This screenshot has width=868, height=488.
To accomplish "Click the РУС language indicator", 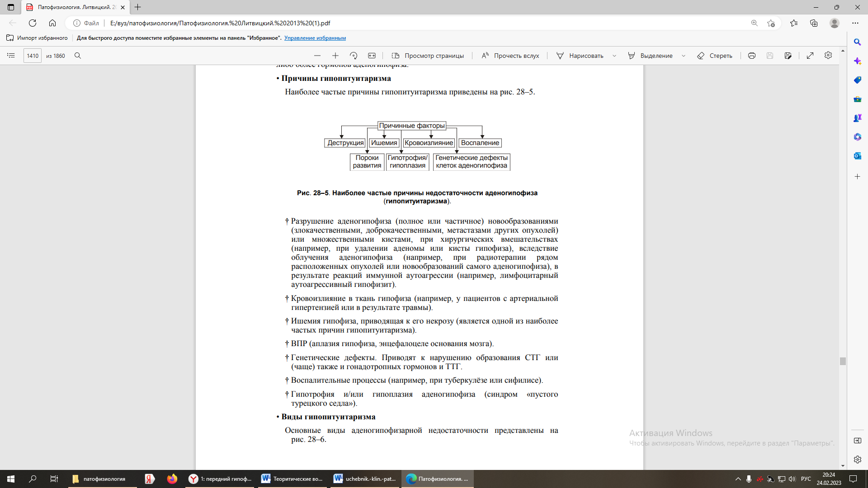I will [806, 479].
